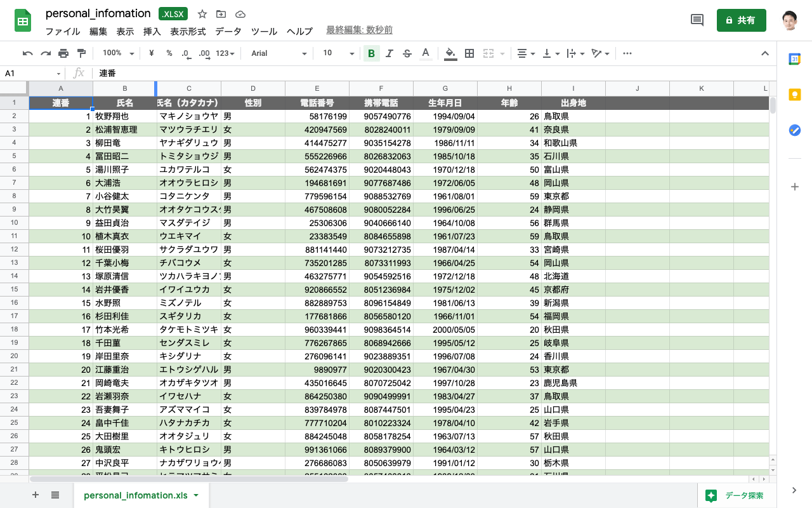Open the text color picker
The height and width of the screenshot is (508, 812).
click(426, 53)
